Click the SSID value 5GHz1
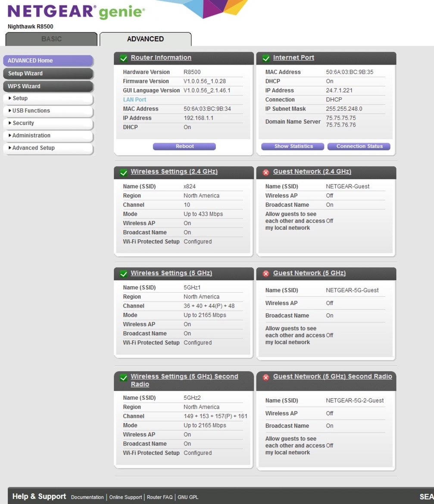Image resolution: width=434 pixels, height=504 pixels. click(x=192, y=288)
